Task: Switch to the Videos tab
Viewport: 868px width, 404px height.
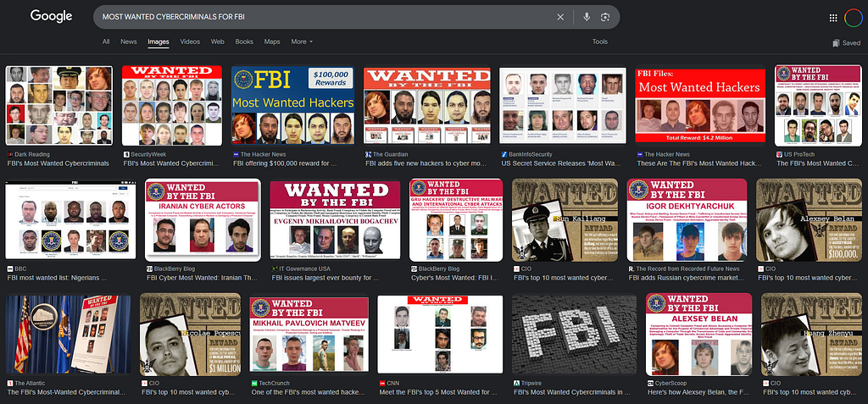Action: pos(190,42)
